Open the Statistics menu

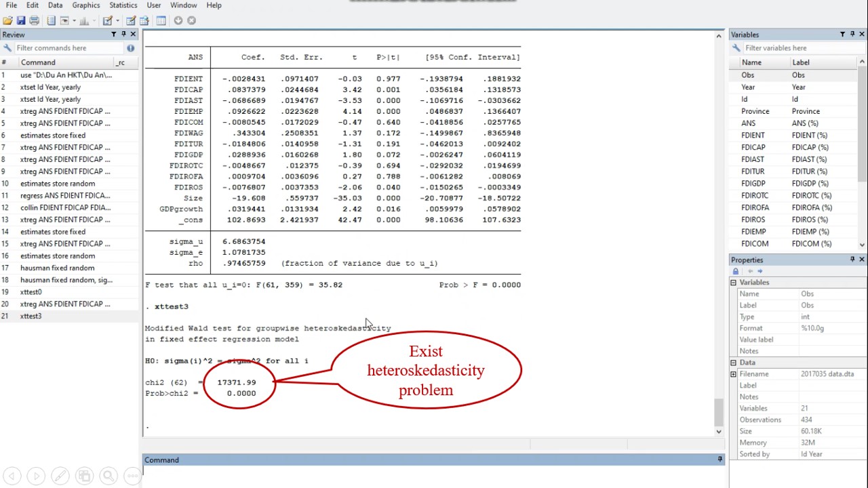pyautogui.click(x=123, y=5)
